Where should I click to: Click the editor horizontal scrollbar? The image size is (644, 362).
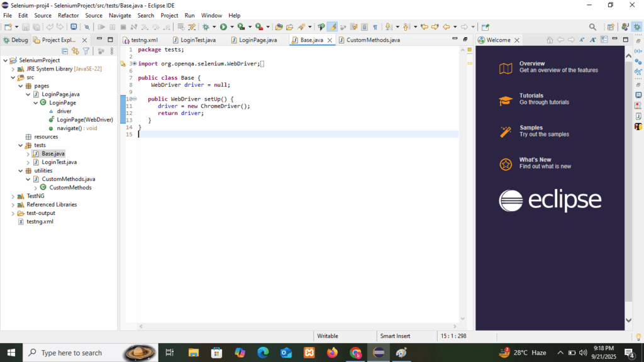click(x=296, y=326)
